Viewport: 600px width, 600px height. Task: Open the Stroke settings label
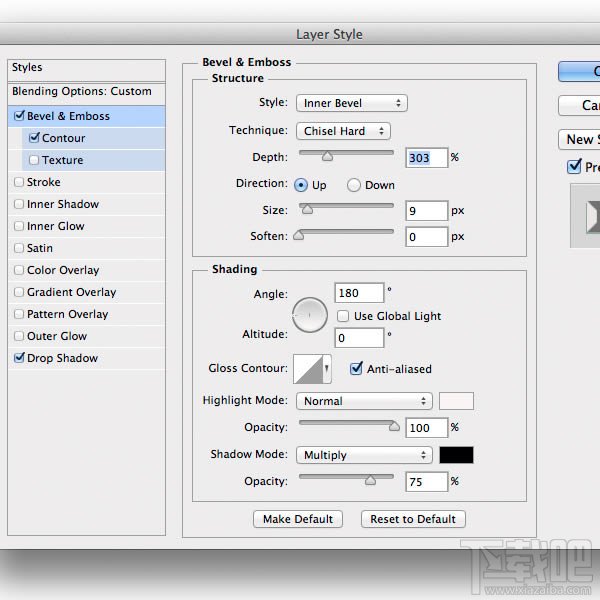44,182
